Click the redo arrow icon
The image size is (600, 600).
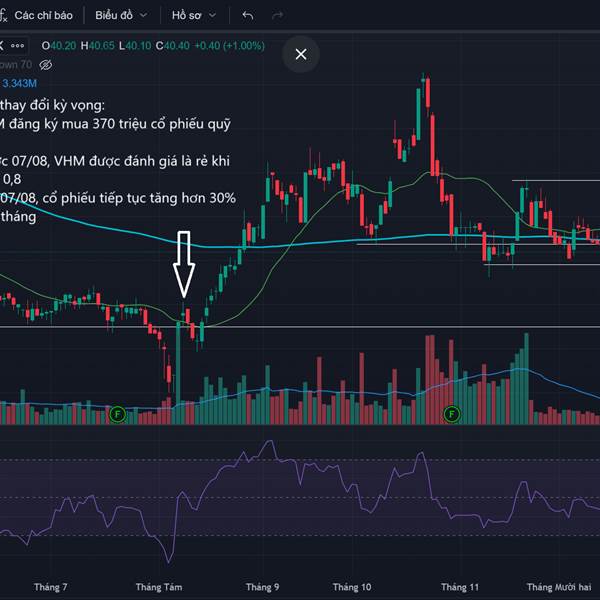tap(277, 16)
